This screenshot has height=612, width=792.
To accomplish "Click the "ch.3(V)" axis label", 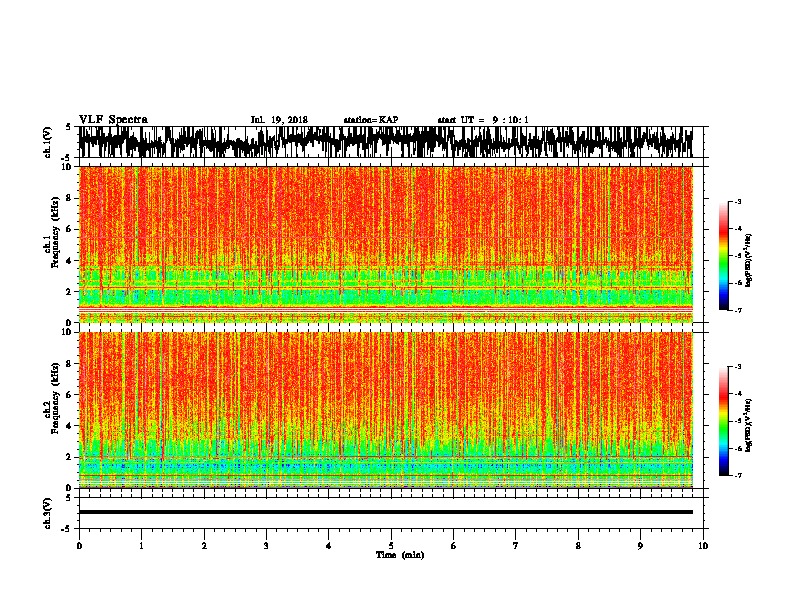I will pyautogui.click(x=48, y=513).
